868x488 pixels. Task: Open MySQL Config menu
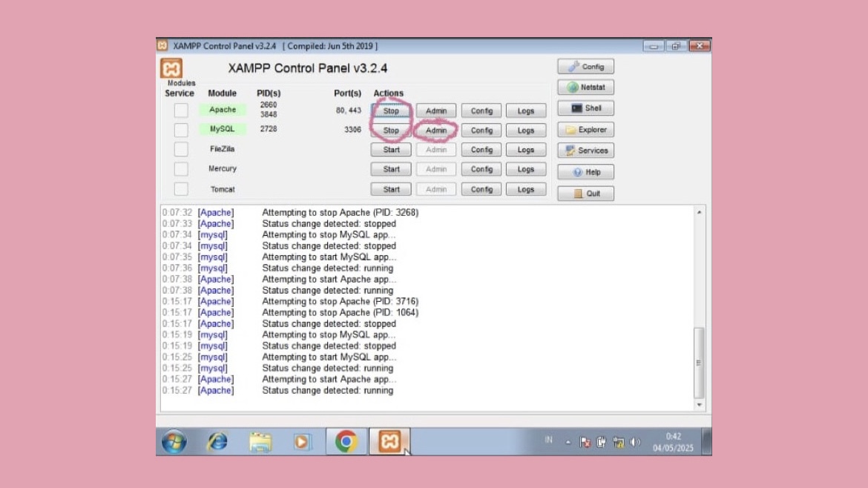(x=481, y=131)
